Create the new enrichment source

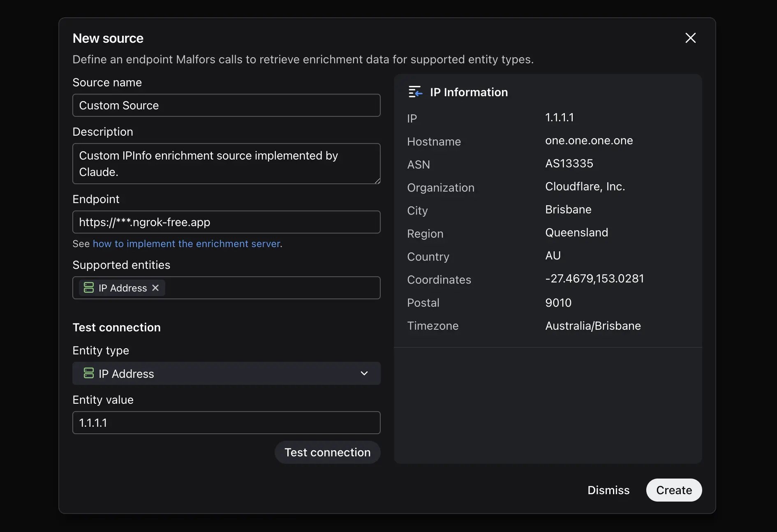point(674,490)
